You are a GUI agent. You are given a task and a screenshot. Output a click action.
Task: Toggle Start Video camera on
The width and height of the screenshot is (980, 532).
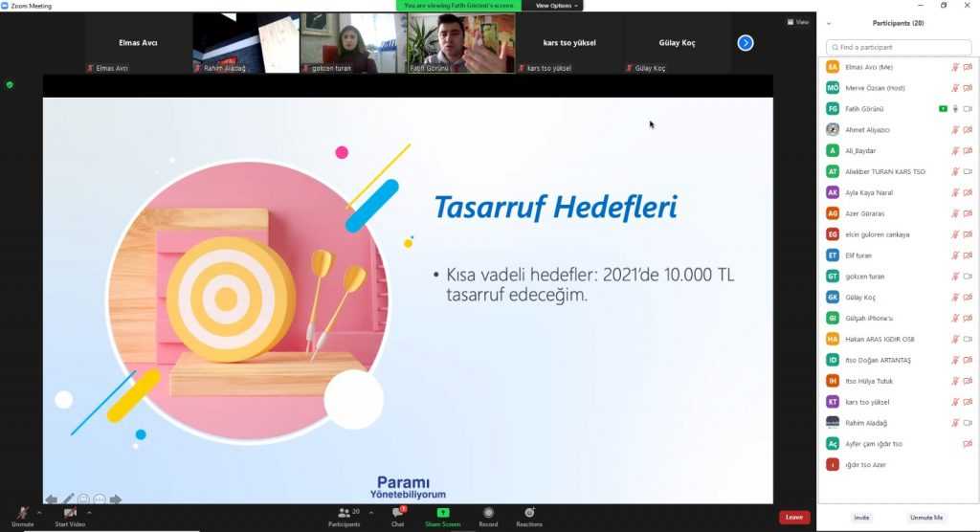[x=69, y=514]
